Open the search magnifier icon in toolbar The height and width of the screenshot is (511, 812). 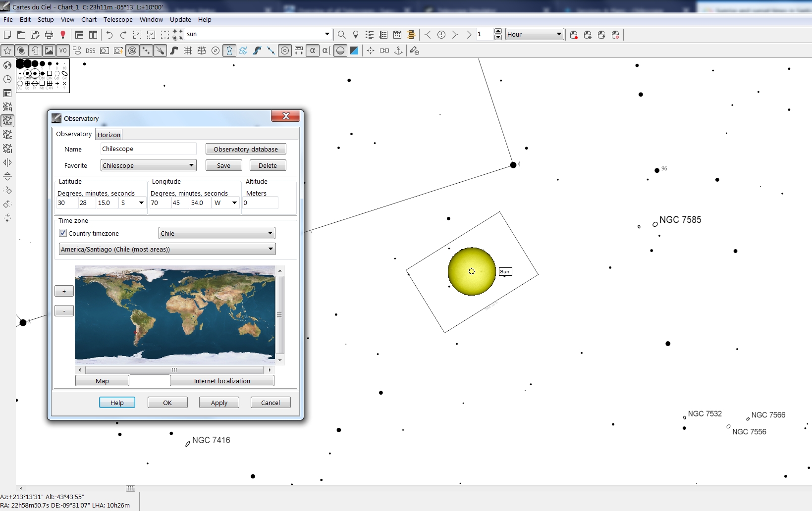pos(341,35)
